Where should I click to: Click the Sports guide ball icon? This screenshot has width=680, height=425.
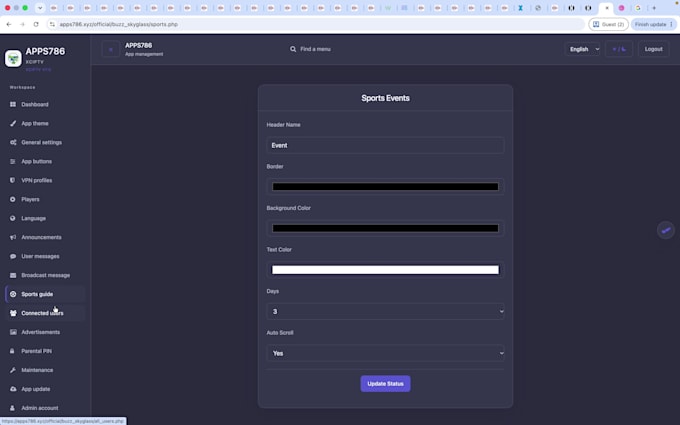(13, 294)
